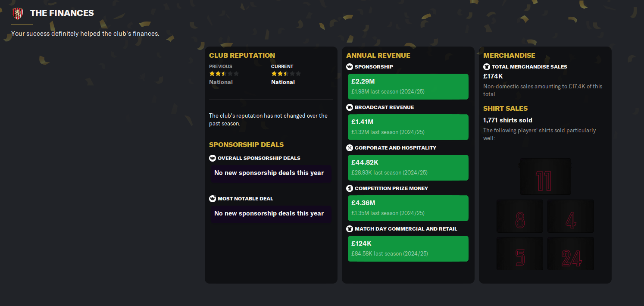
Task: Click the Match Day Commercial shirt icon
Action: pos(350,229)
